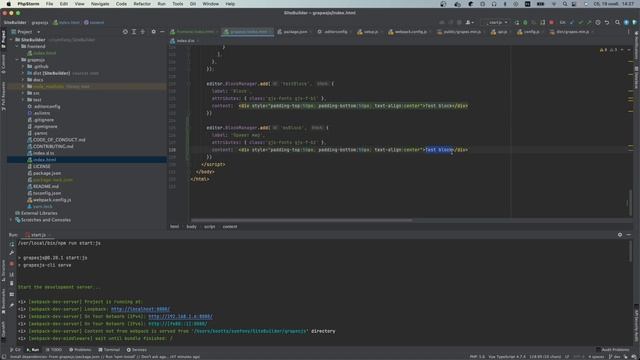This screenshot has height=360, width=640.
Task: Collapse the SiteBuilder root folder
Action: [11, 40]
